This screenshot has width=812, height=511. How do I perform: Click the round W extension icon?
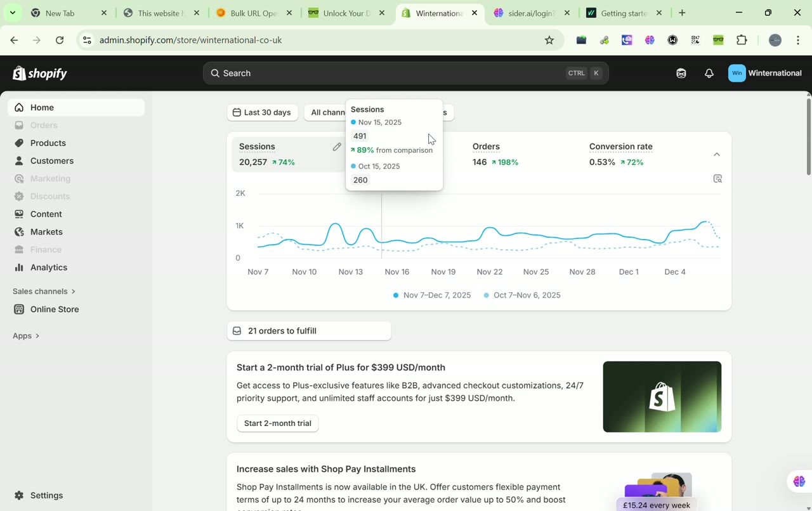click(673, 41)
